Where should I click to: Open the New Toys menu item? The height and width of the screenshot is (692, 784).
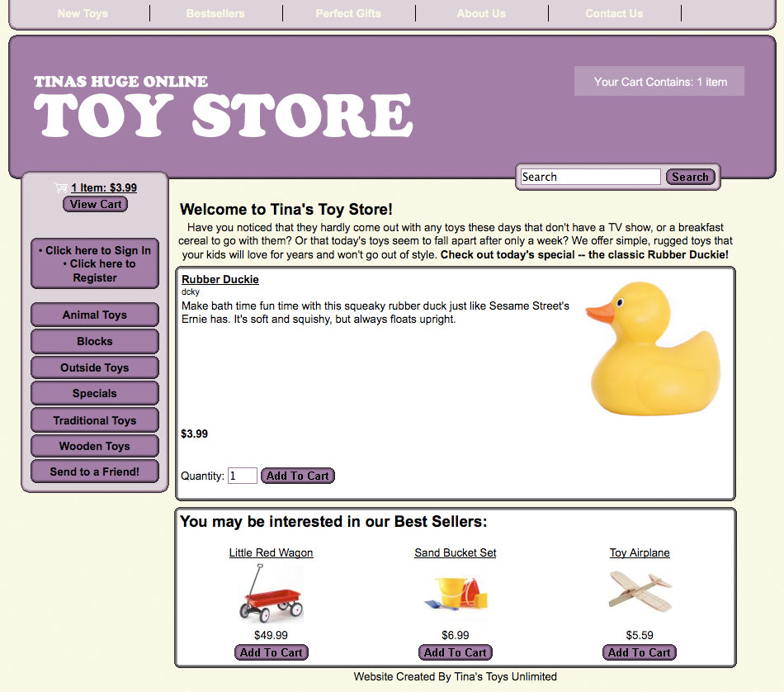click(83, 13)
